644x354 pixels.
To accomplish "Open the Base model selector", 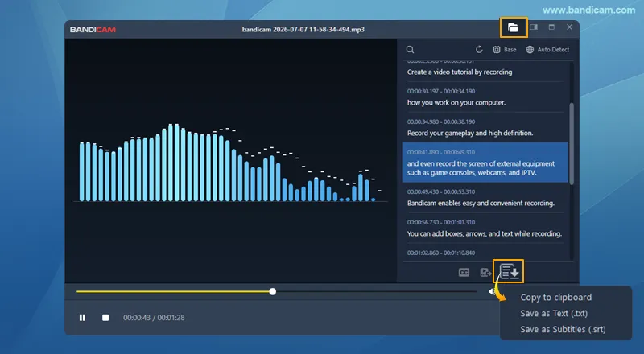I will (x=505, y=50).
